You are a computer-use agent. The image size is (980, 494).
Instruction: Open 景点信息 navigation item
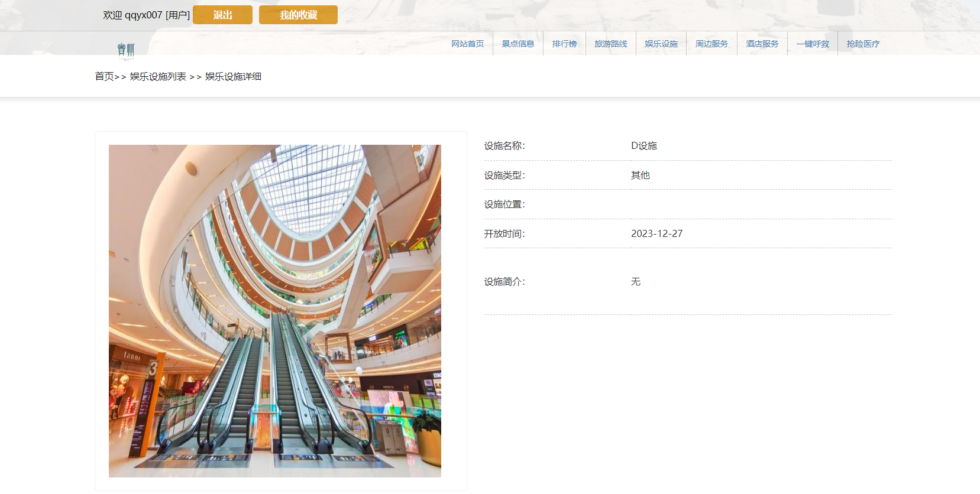(518, 44)
